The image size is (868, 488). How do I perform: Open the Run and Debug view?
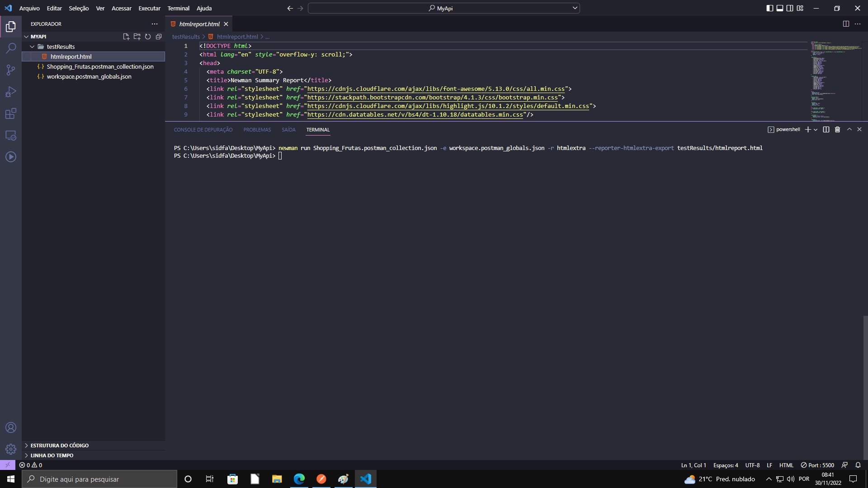tap(10, 92)
